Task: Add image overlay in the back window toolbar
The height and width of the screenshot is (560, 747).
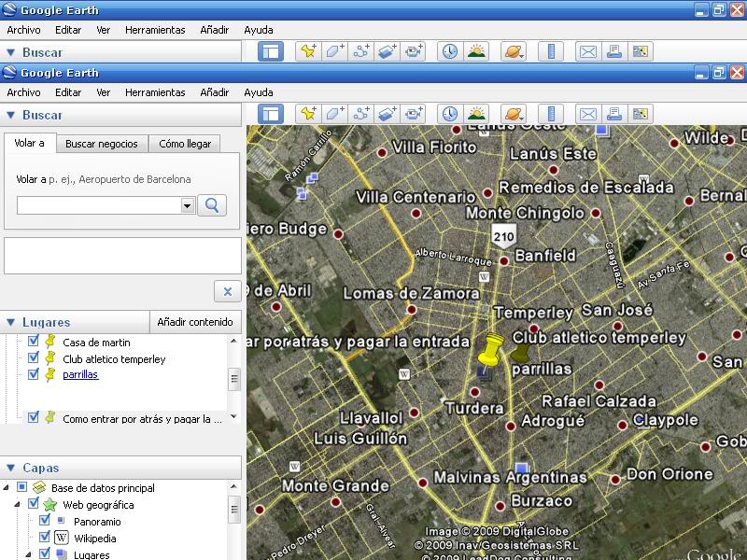Action: (387, 51)
